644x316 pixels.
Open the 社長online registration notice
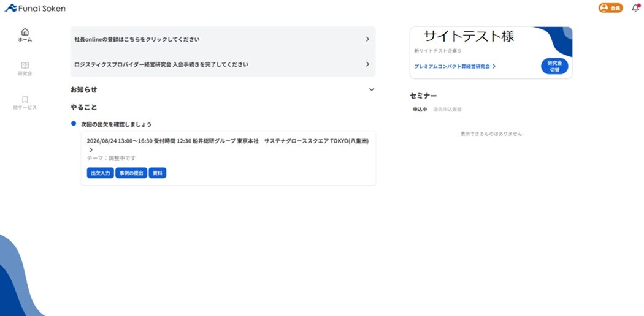[223, 39]
